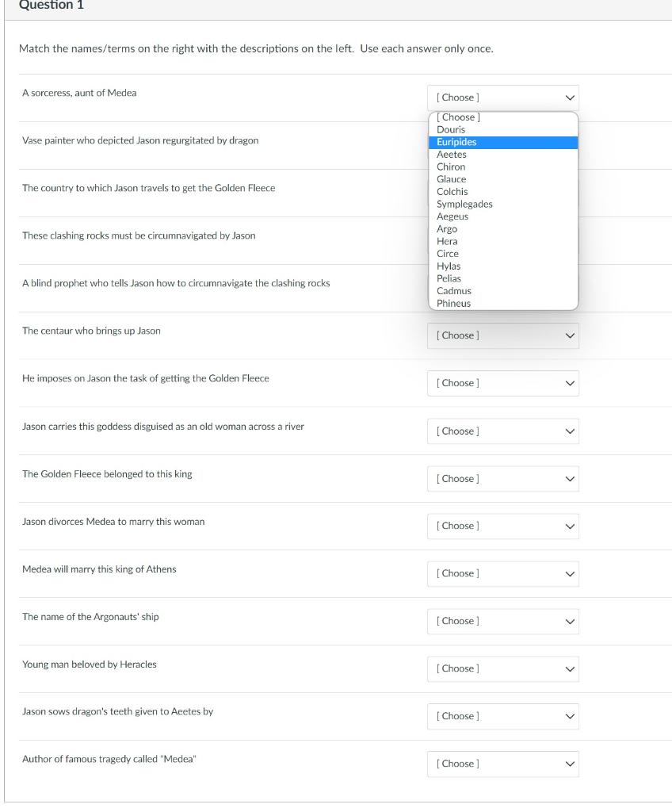Open dropdown for dragon's teeth given to Aeetes
Image resolution: width=672 pixels, height=812 pixels.
(x=502, y=717)
